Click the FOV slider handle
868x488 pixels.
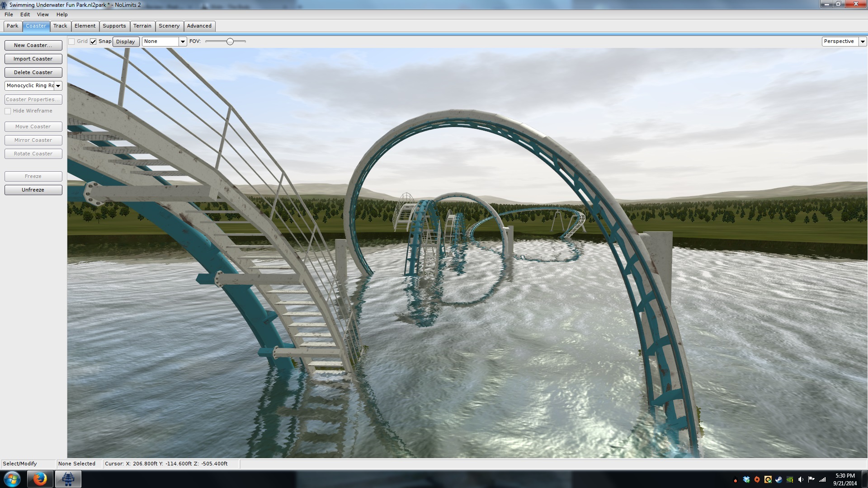click(x=230, y=42)
